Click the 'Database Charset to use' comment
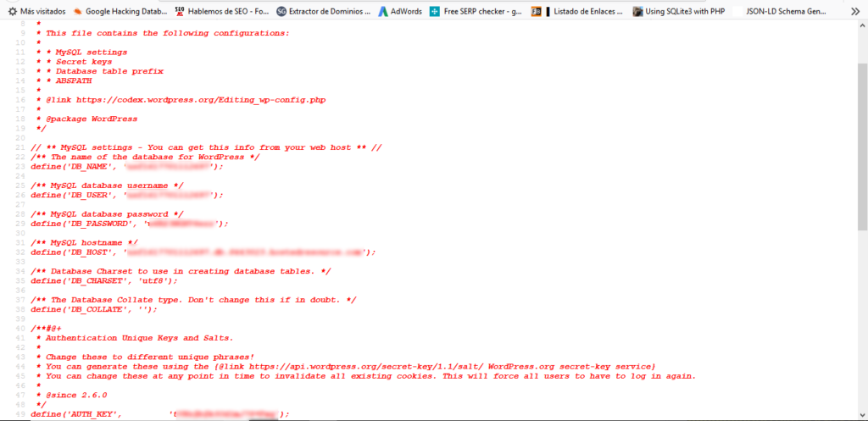The height and width of the screenshot is (421, 868). tap(181, 271)
